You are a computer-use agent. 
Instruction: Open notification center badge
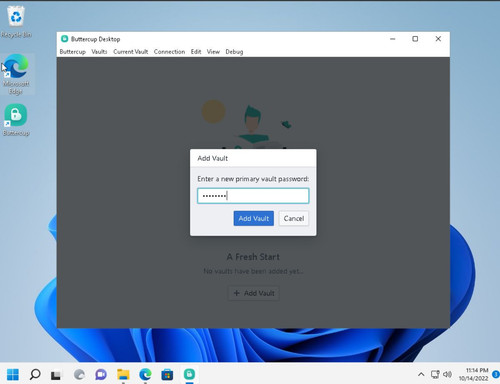tap(496, 374)
